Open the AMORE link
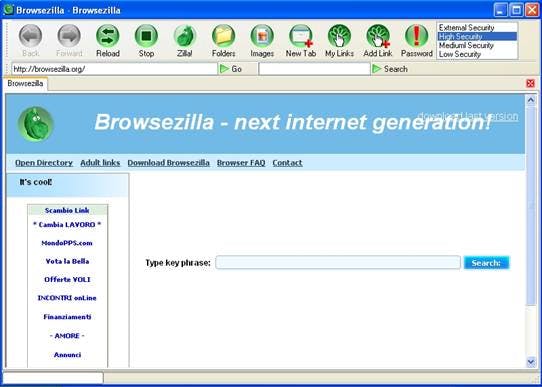 tap(67, 336)
